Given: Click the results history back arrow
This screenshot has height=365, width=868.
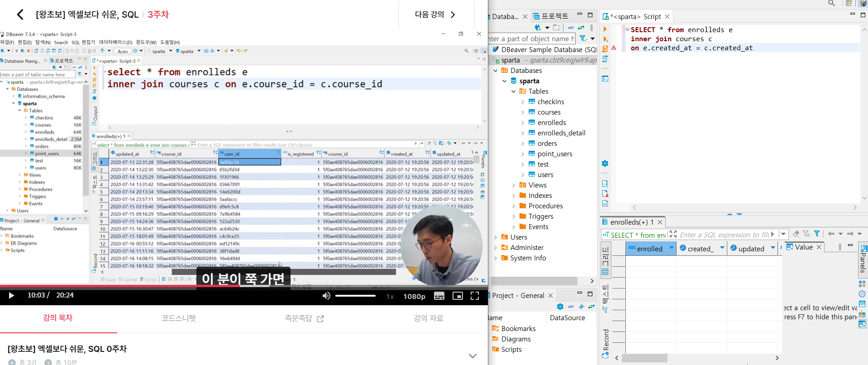Looking at the screenshot, I should coord(831,234).
